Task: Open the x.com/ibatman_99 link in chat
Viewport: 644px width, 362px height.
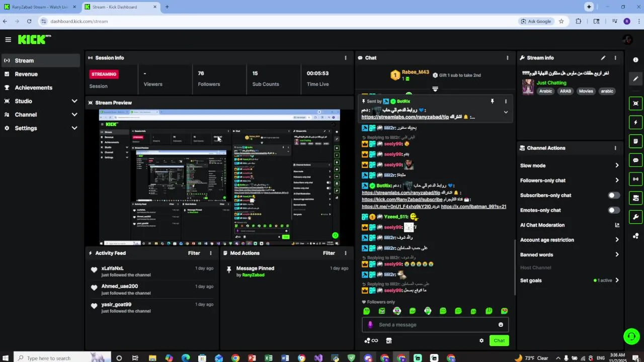Action: (473, 207)
